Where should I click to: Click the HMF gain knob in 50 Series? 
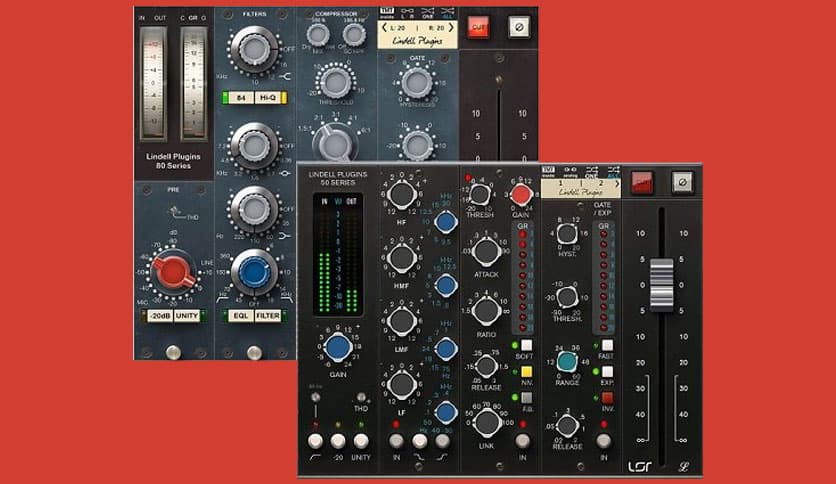coord(402,257)
